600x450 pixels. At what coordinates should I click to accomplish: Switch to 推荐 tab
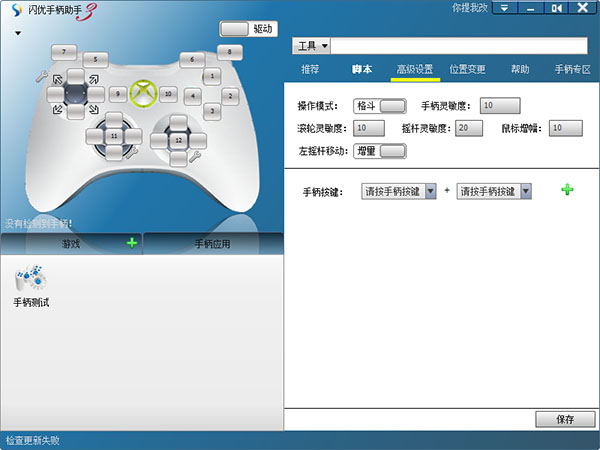click(310, 69)
